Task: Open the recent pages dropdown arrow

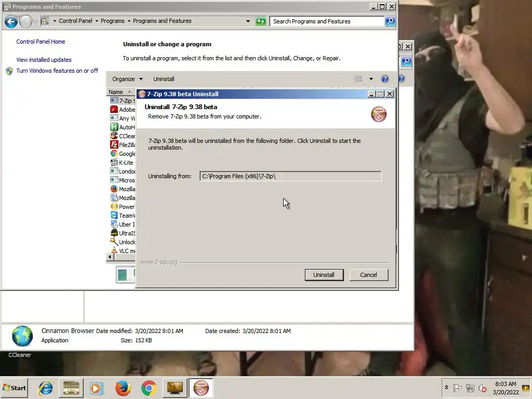Action: tap(35, 22)
